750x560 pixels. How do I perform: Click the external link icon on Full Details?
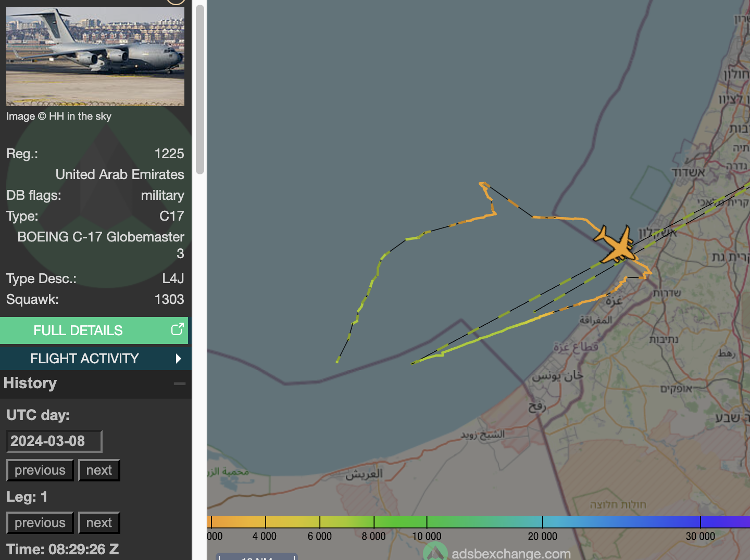[177, 329]
